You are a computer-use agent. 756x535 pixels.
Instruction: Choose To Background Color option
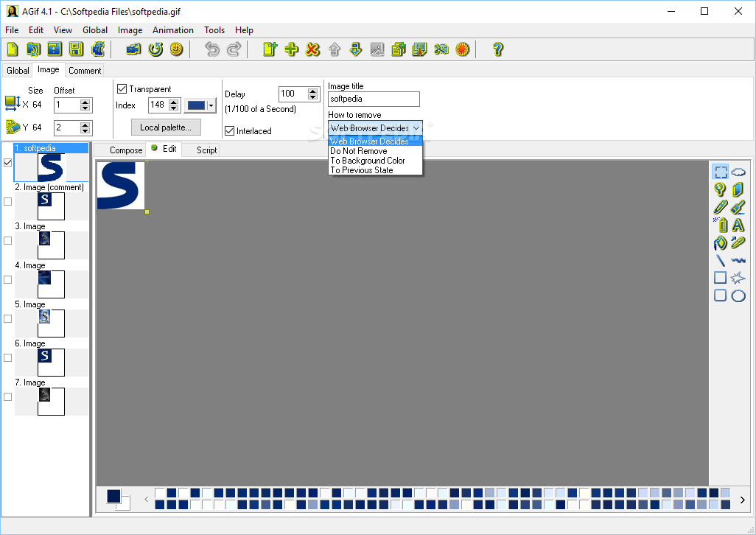point(375,161)
